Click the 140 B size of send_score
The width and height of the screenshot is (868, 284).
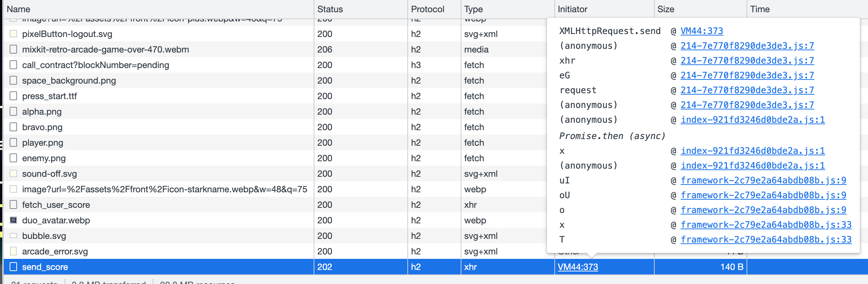732,267
